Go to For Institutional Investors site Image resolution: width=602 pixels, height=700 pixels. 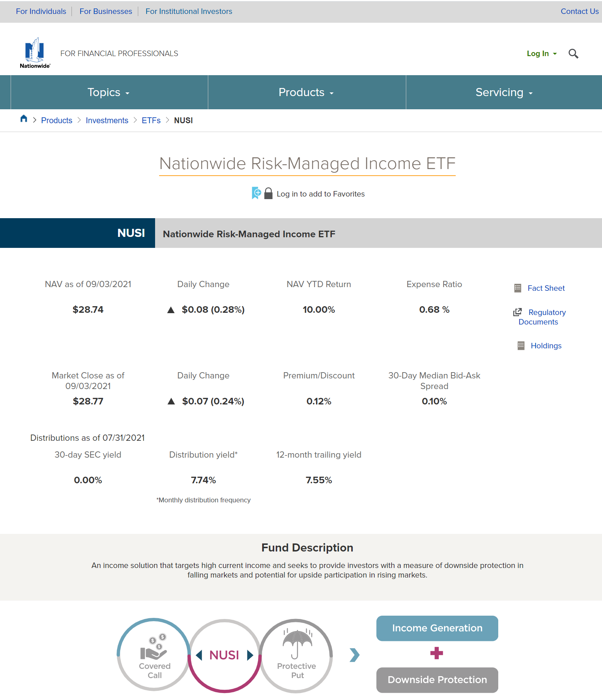(189, 11)
